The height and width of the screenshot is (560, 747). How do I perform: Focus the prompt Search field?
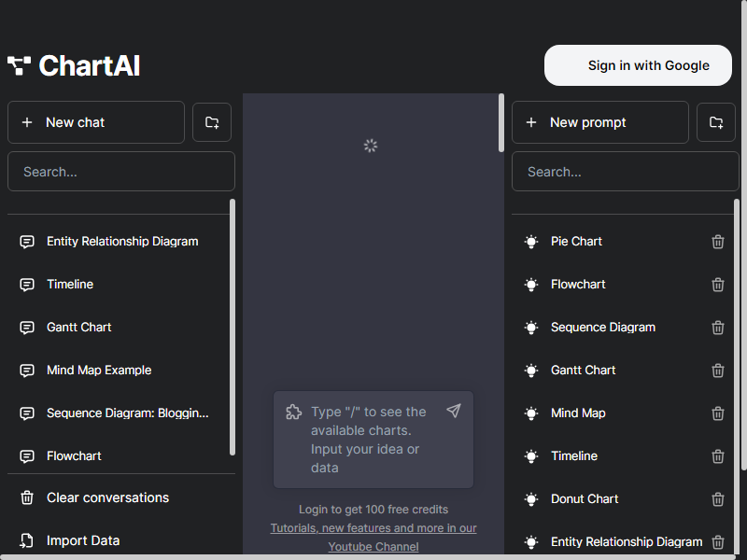click(625, 172)
